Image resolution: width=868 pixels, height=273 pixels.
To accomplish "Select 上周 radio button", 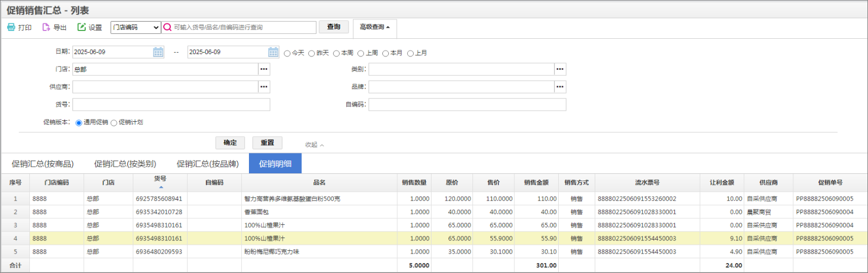I will click(361, 54).
